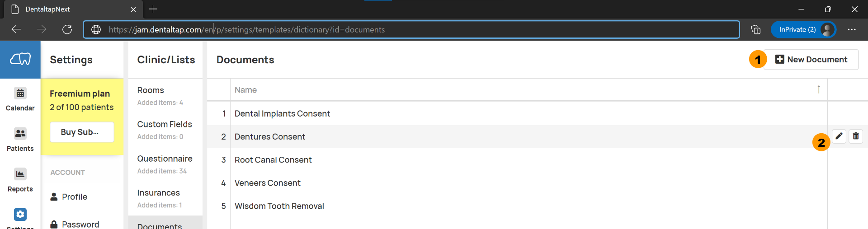Click the New Document button
Viewport: 868px width, 229px height.
point(811,60)
